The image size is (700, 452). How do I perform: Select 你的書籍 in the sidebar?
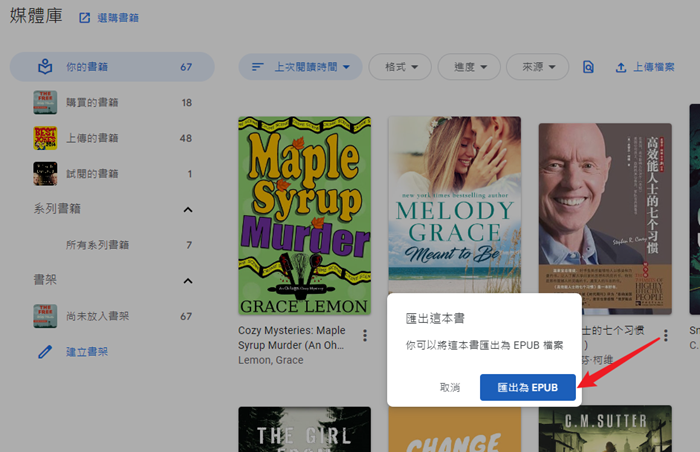[x=112, y=67]
